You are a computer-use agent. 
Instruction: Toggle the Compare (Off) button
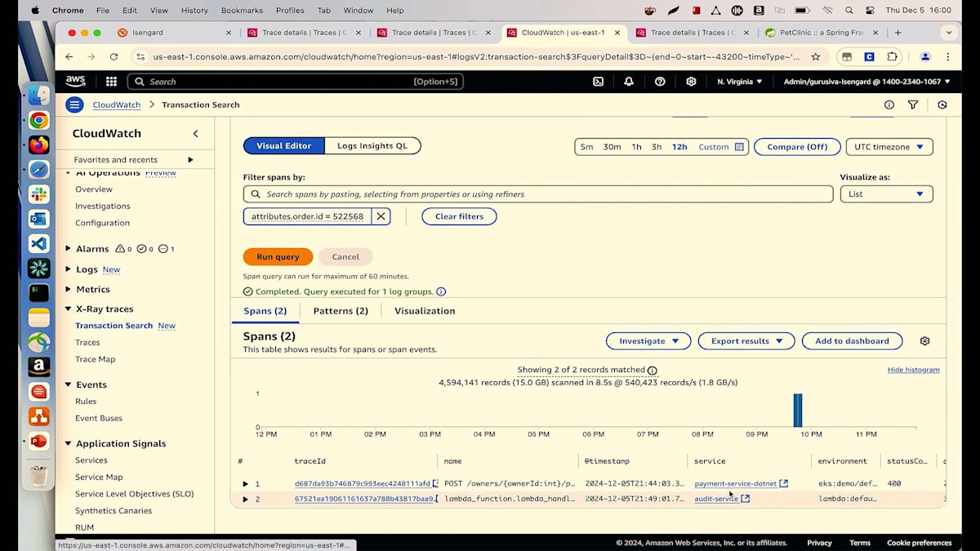[x=797, y=147]
